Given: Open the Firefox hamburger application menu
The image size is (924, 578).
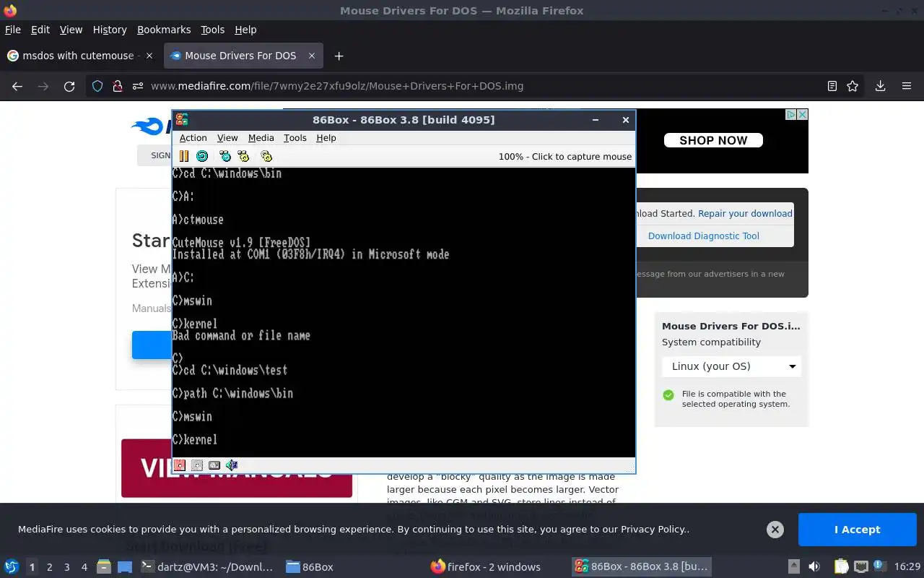Looking at the screenshot, I should [907, 86].
